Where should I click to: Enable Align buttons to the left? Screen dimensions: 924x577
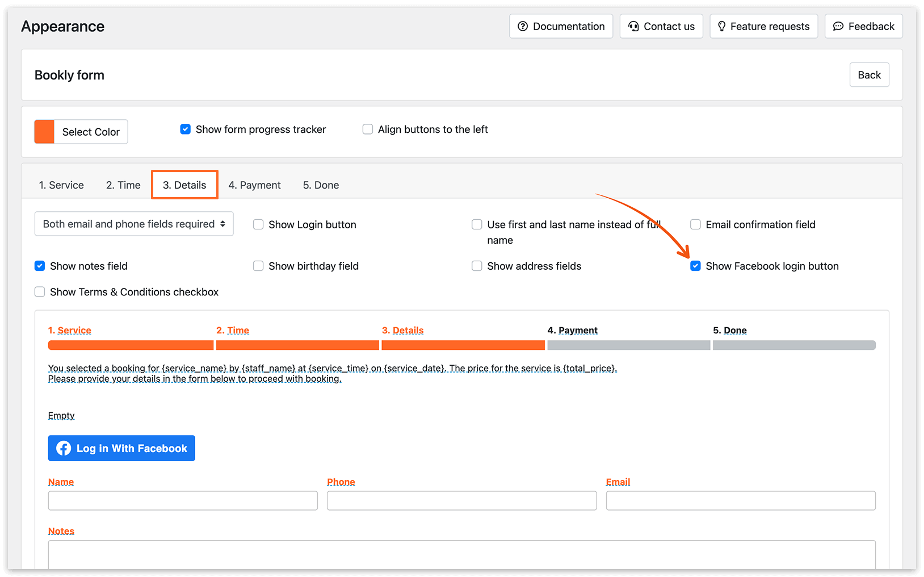tap(368, 129)
